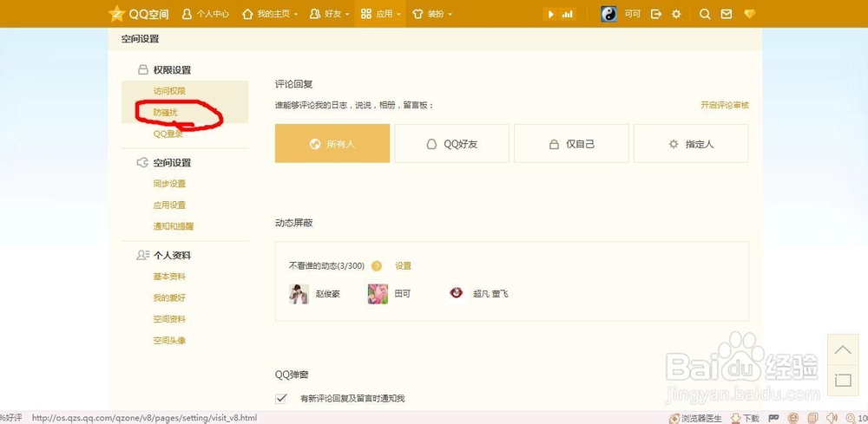Open 我的爱好 page
The height and width of the screenshot is (424, 868).
[x=169, y=298]
